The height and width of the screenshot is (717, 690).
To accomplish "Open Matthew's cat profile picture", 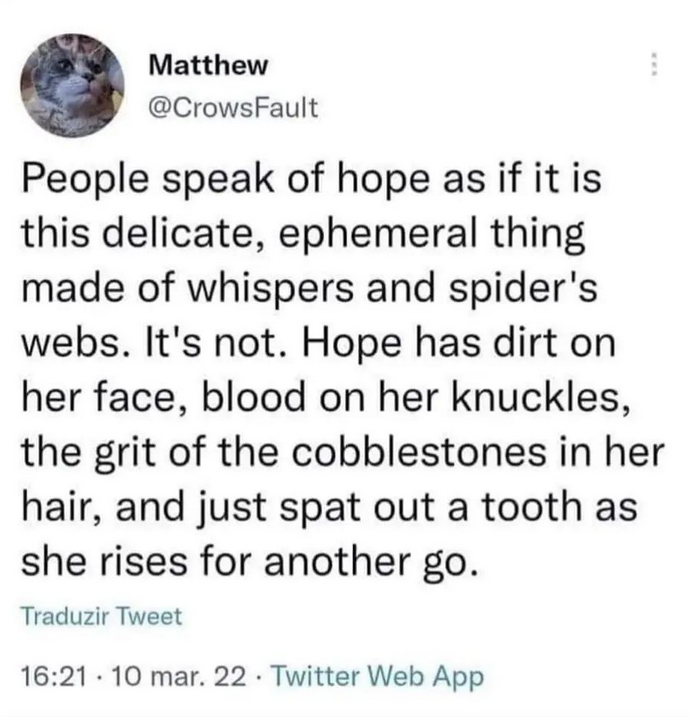I will tap(72, 86).
